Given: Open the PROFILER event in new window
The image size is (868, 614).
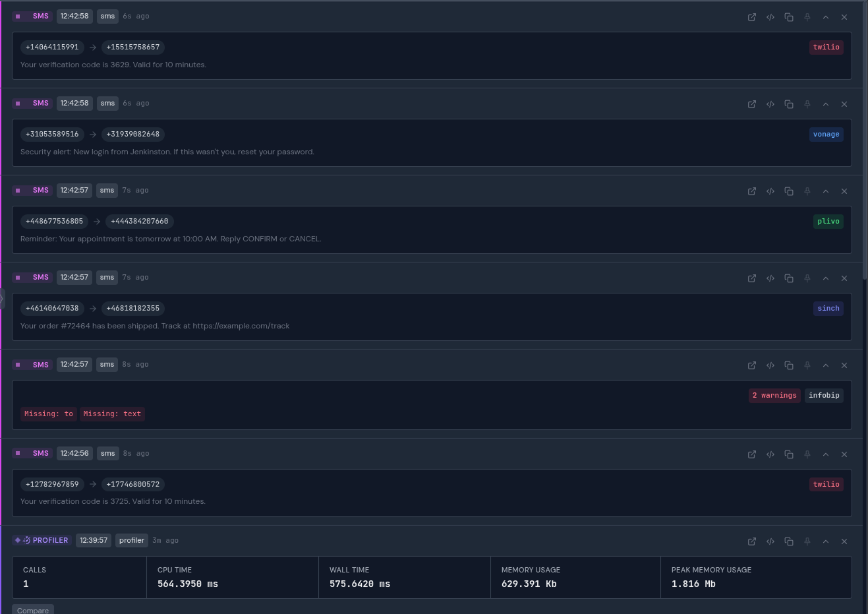Looking at the screenshot, I should tap(751, 541).
